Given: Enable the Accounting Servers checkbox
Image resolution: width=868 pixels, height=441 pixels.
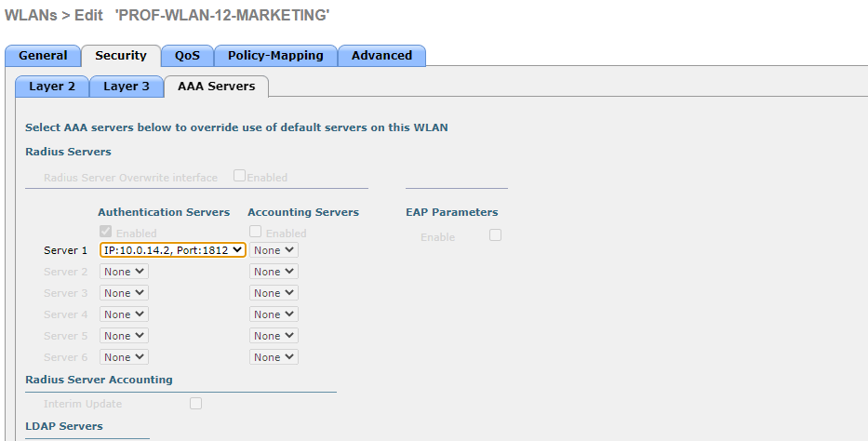Looking at the screenshot, I should pyautogui.click(x=256, y=232).
